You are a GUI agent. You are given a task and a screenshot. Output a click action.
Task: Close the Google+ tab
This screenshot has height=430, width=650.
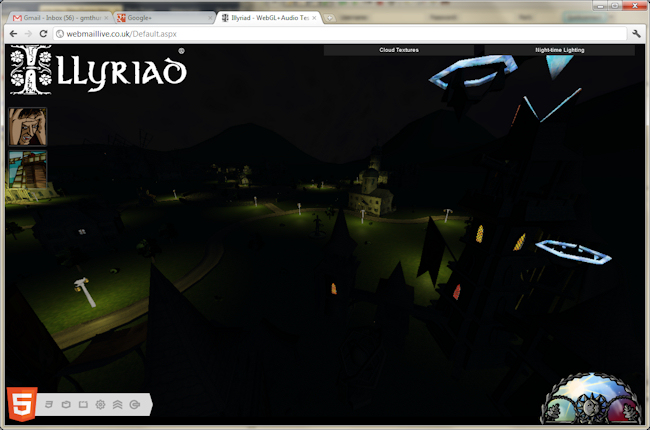click(210, 18)
